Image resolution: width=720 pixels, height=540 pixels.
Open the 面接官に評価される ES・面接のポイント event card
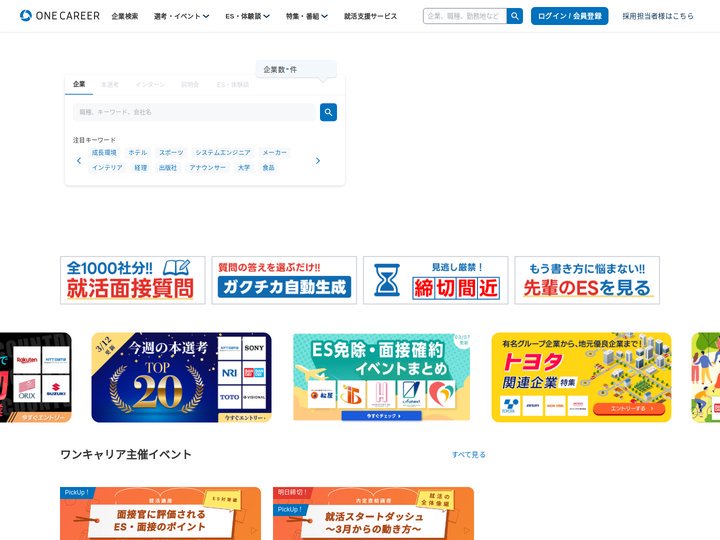pos(160,513)
